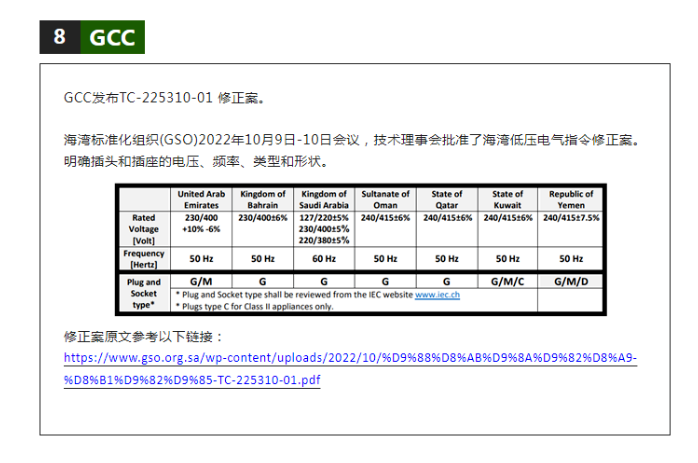Select the State of Kuwait column header
The image size is (698, 463).
tap(507, 199)
